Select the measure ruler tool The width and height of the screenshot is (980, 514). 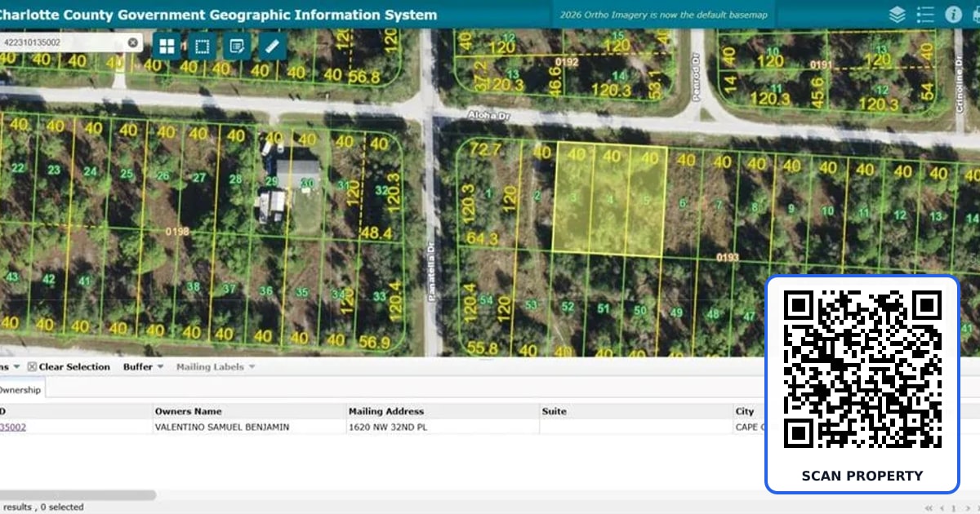(x=272, y=47)
